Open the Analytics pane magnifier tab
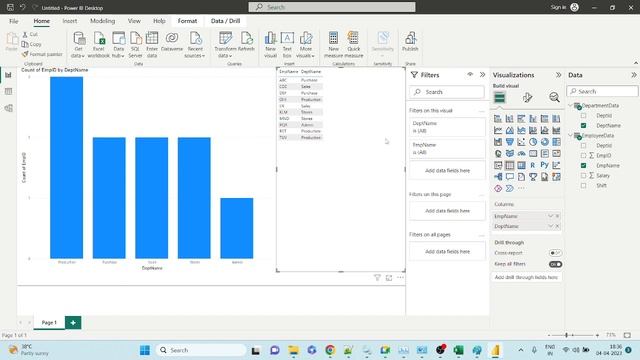The image size is (640, 360). (x=554, y=98)
